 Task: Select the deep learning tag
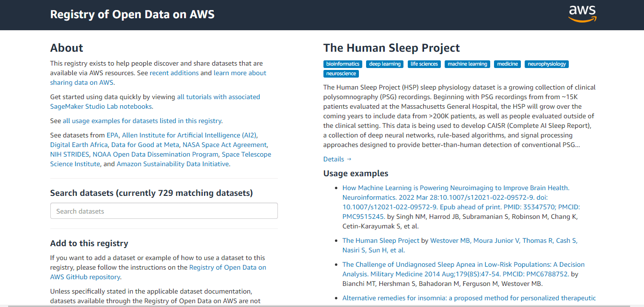384,64
